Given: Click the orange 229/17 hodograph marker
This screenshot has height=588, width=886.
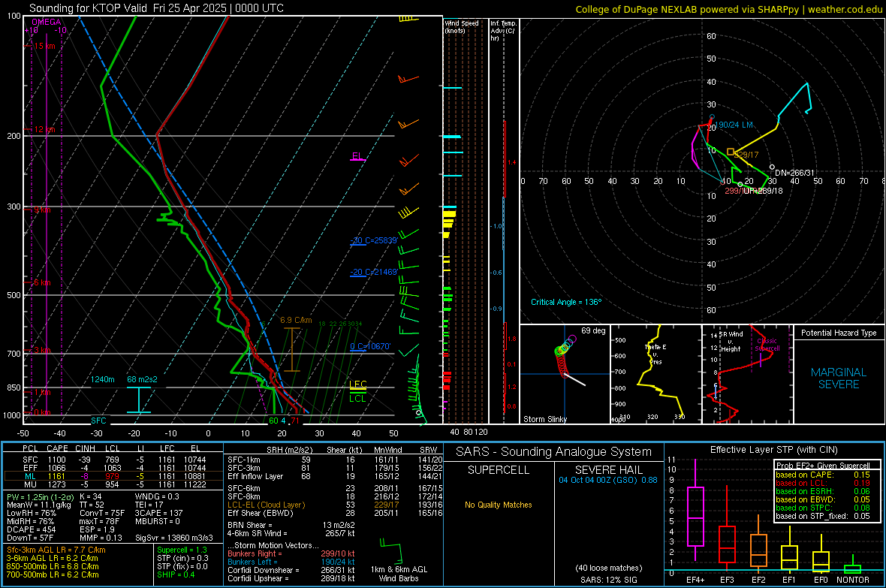Looking at the screenshot, I should pos(731,152).
